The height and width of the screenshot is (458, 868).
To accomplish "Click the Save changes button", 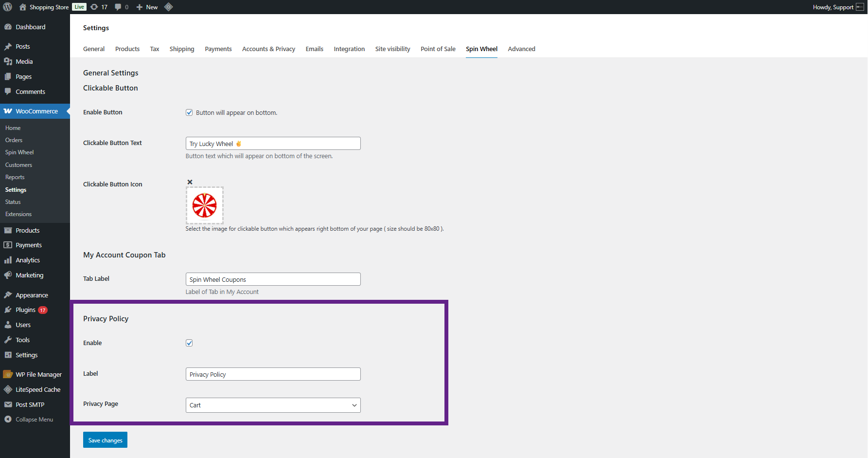I will (x=105, y=440).
